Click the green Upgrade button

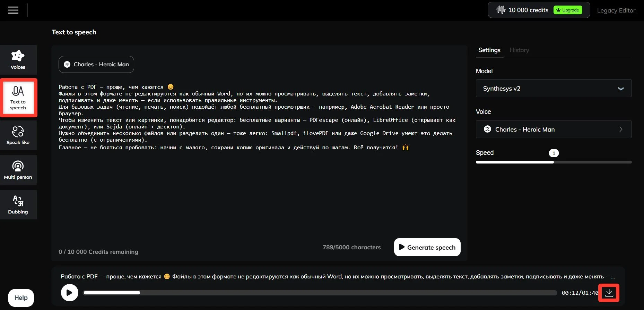tap(567, 10)
